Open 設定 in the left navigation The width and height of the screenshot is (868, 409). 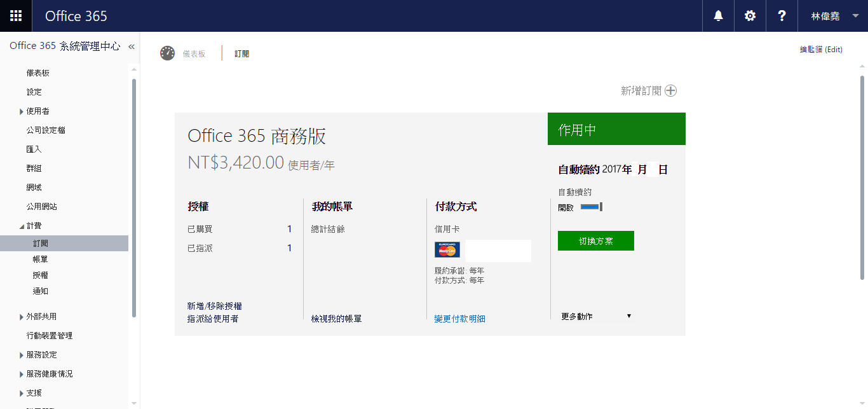tap(34, 92)
